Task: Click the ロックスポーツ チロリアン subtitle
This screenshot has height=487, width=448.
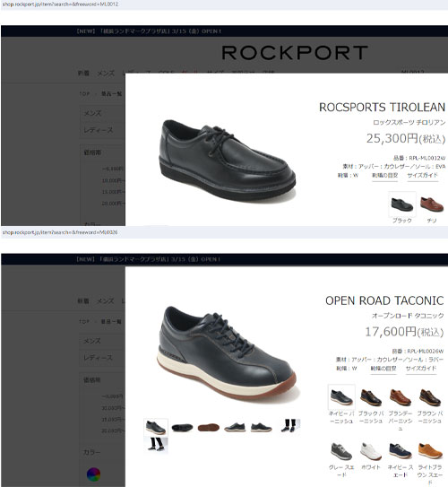Action: (409, 122)
